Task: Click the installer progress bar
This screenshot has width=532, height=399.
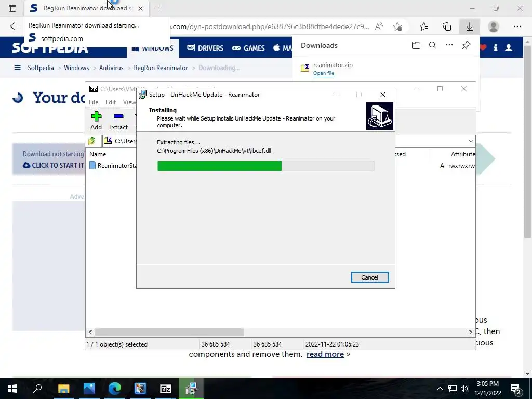Action: 265,166
